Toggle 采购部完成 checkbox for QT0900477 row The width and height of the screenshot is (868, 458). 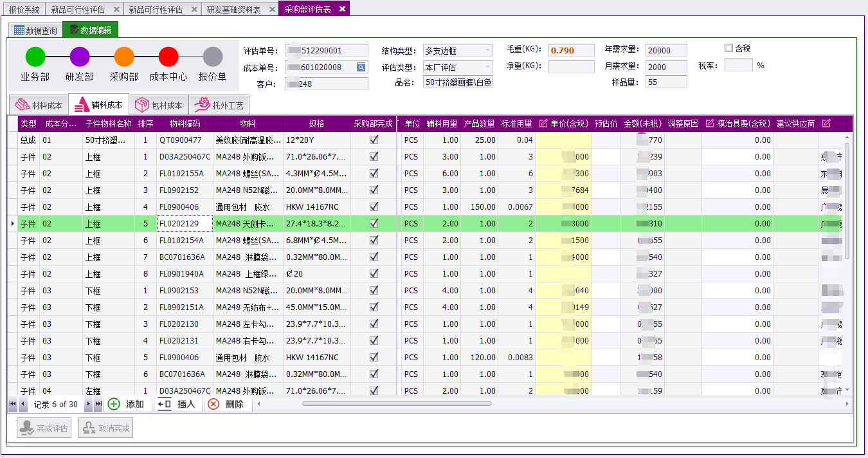tap(374, 140)
